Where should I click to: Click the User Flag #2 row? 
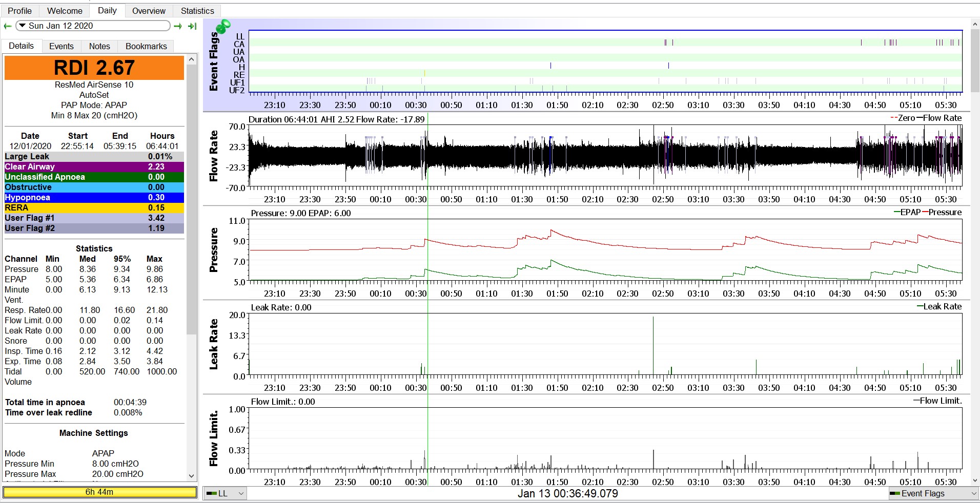point(94,228)
